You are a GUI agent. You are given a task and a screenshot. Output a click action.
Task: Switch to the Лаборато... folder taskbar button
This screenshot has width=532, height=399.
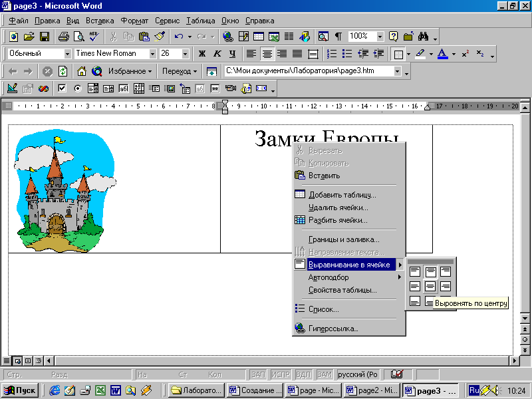point(197,390)
